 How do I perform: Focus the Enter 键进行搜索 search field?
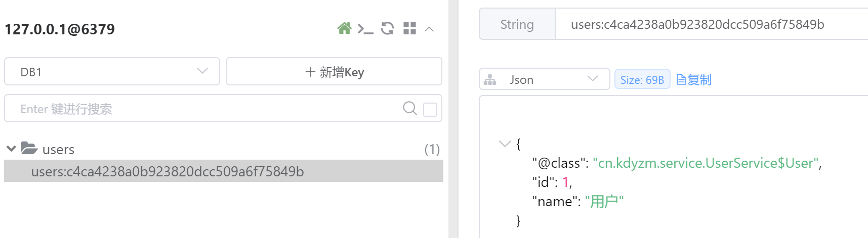pos(202,109)
